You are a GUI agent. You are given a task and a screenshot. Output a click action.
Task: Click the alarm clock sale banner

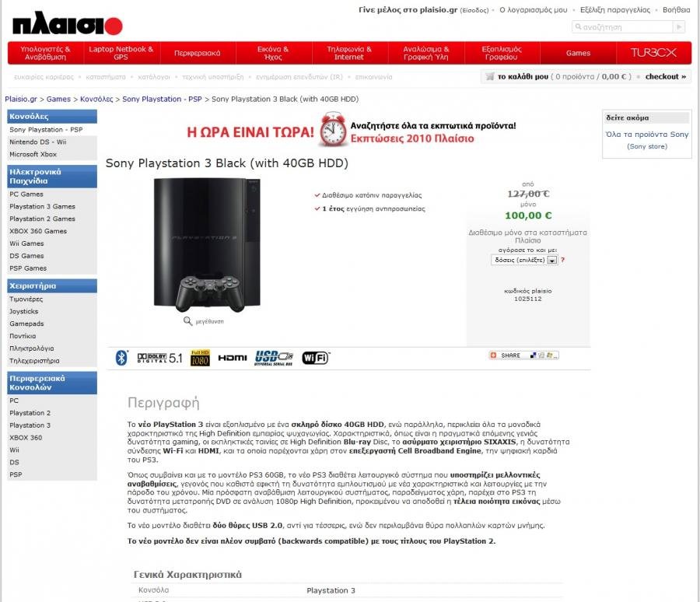[351, 131]
